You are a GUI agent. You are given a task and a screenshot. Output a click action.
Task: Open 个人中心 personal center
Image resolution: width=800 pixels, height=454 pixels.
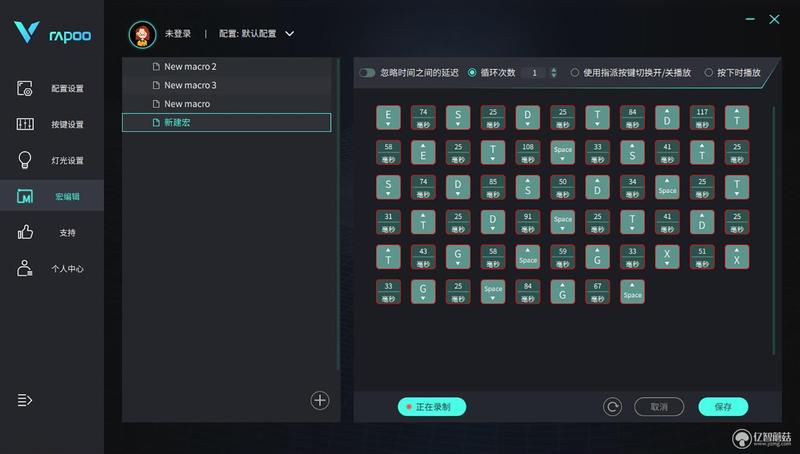click(x=51, y=268)
